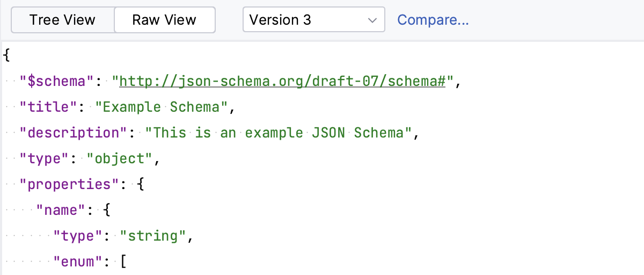Screen dimensions: 644x275
Task: Click the "string" type value
Action: [153, 236]
